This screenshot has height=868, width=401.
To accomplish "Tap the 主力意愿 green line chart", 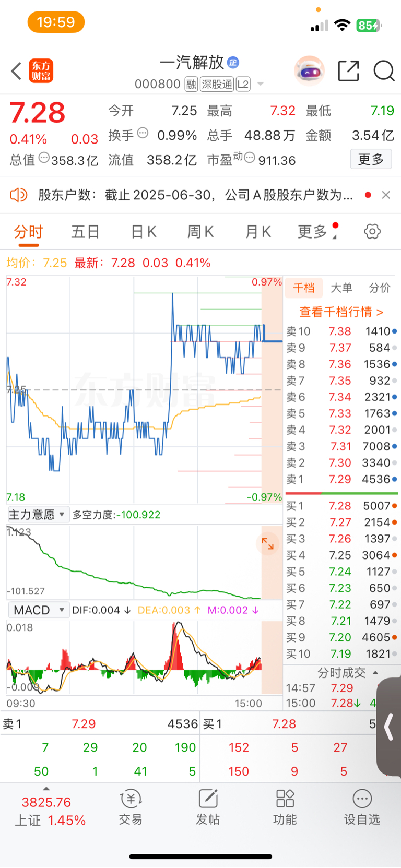I will [x=144, y=562].
